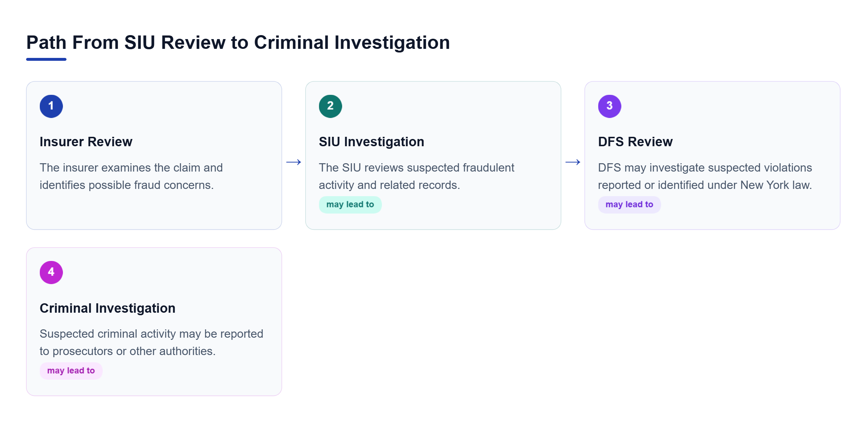The width and height of the screenshot is (868, 422).
Task: Select the 'DFS Review' heading
Action: pyautogui.click(x=635, y=142)
